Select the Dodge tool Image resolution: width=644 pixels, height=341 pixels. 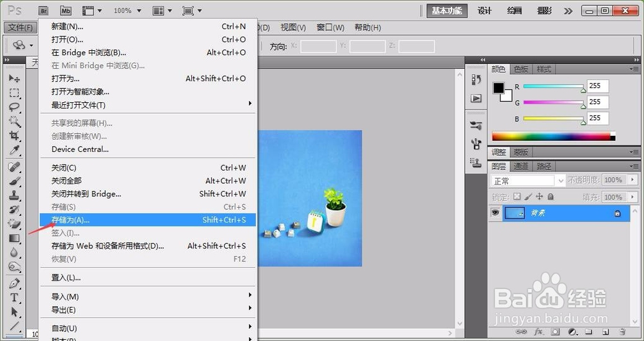click(14, 267)
